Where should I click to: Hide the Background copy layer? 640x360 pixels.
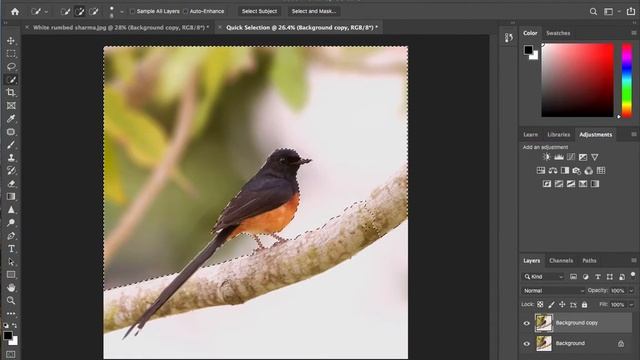tap(527, 323)
